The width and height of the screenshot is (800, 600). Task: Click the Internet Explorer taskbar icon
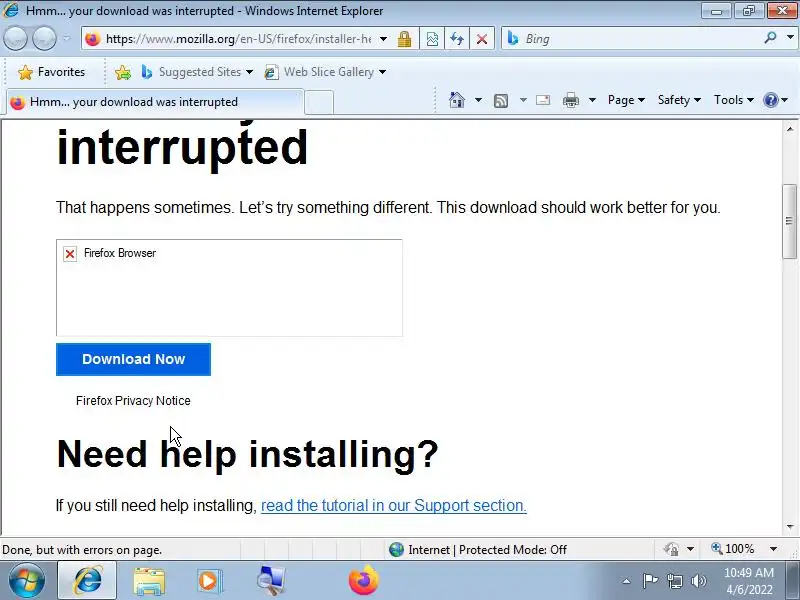coord(87,580)
